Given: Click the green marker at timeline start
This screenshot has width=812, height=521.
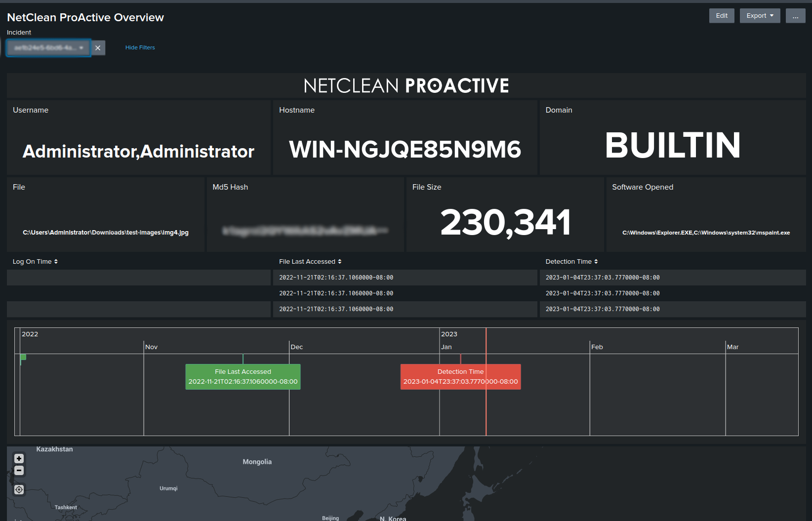Looking at the screenshot, I should tap(23, 358).
